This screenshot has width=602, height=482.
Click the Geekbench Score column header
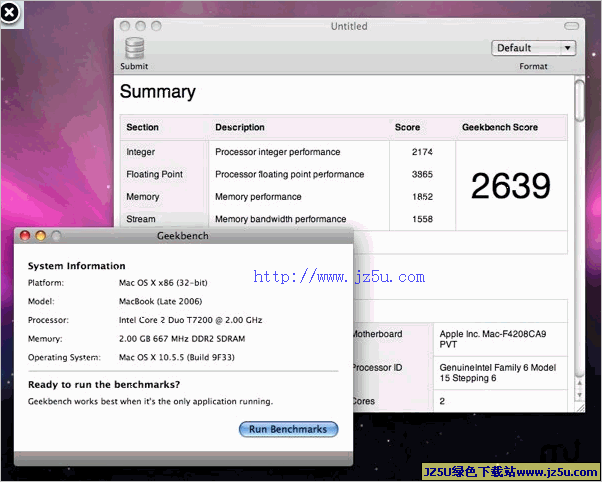point(500,127)
